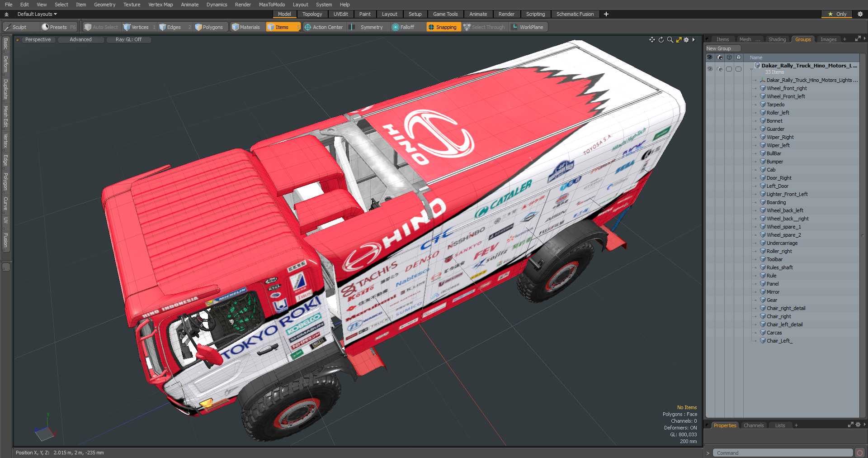Open the Mesh Edit vertical sidebar tab

coord(5,117)
